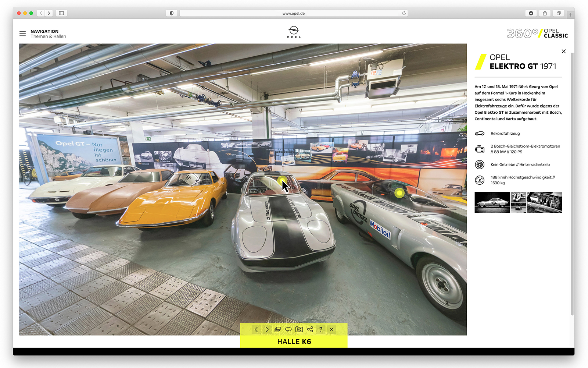Click the OPEL ELEKTRO GT 1971 heading
Screen dimensions: 588x368
coord(523,62)
